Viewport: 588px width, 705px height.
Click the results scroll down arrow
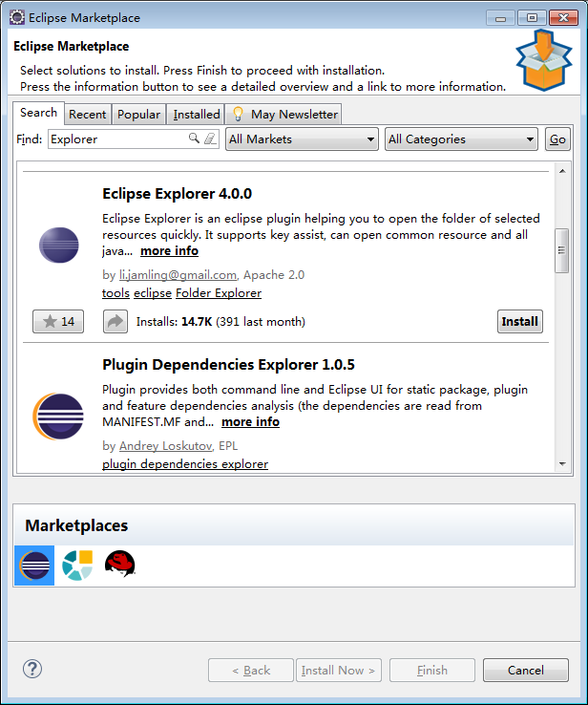[562, 463]
